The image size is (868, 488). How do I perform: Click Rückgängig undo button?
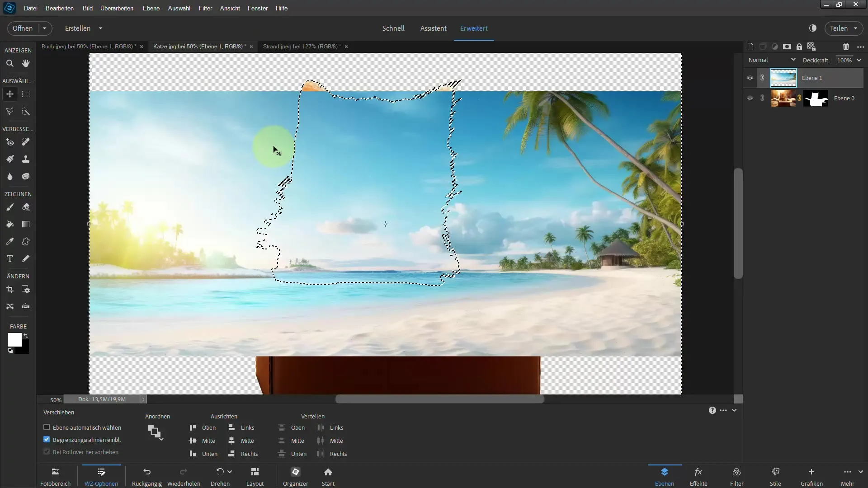[147, 477]
